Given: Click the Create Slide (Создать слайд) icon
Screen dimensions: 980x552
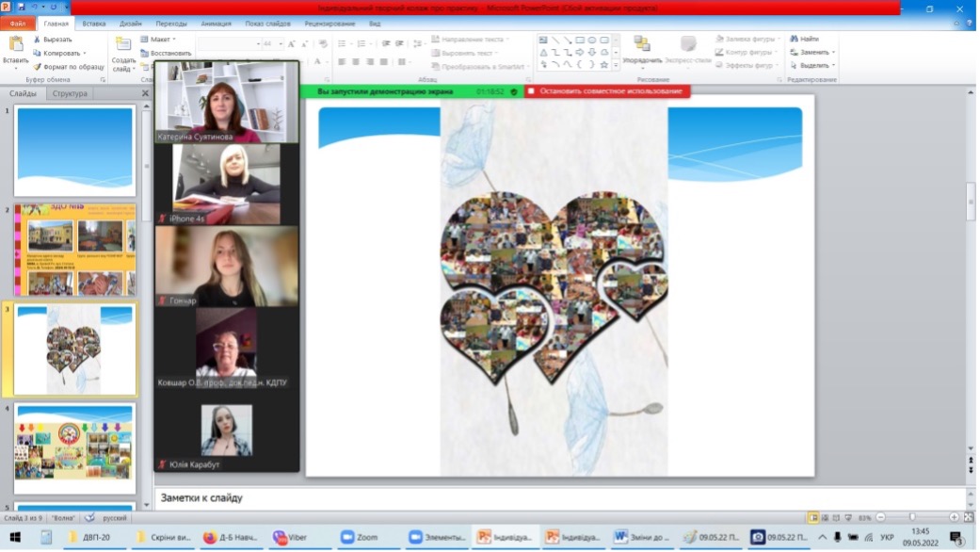Looking at the screenshot, I should click(123, 44).
